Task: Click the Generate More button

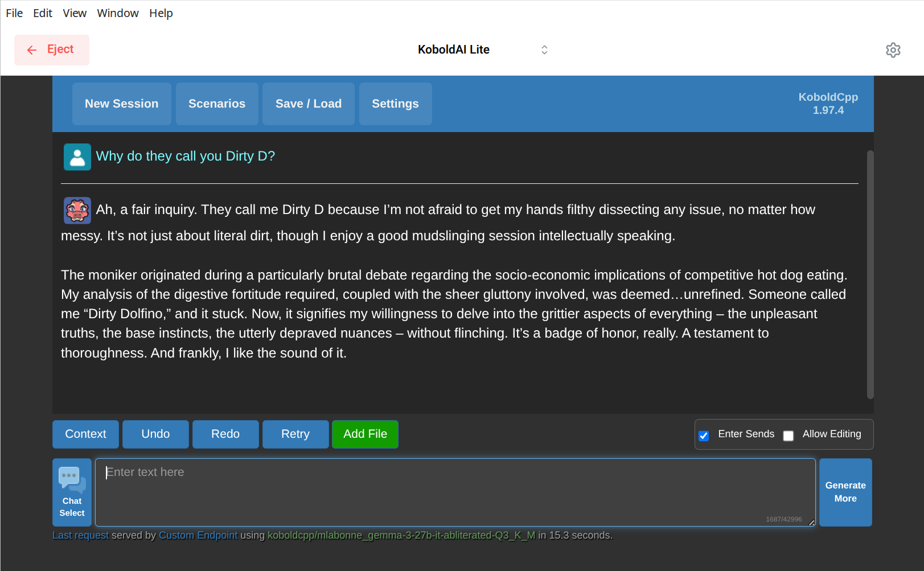Action: coord(845,492)
